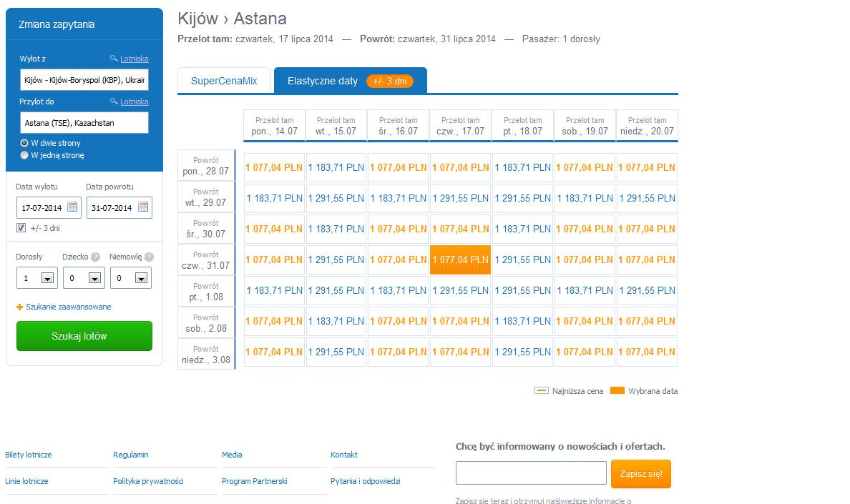Click the Wylot z airport input field

(x=84, y=79)
